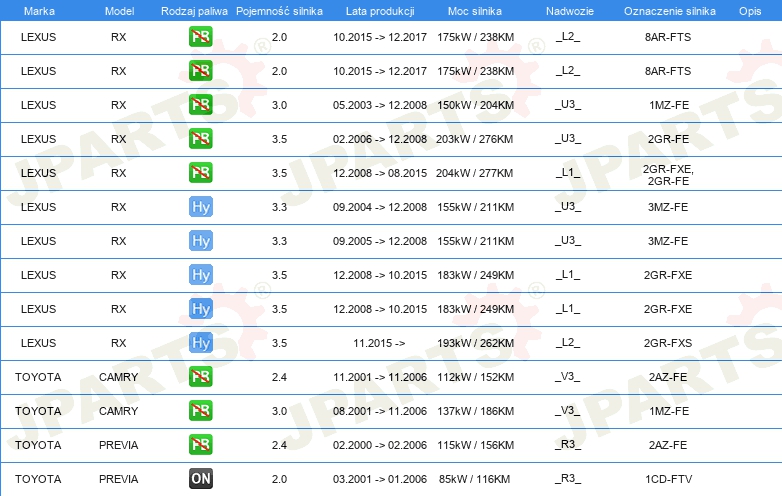
Task: Select the '08.2001 -> 11.2006' production years cell
Action: (380, 411)
